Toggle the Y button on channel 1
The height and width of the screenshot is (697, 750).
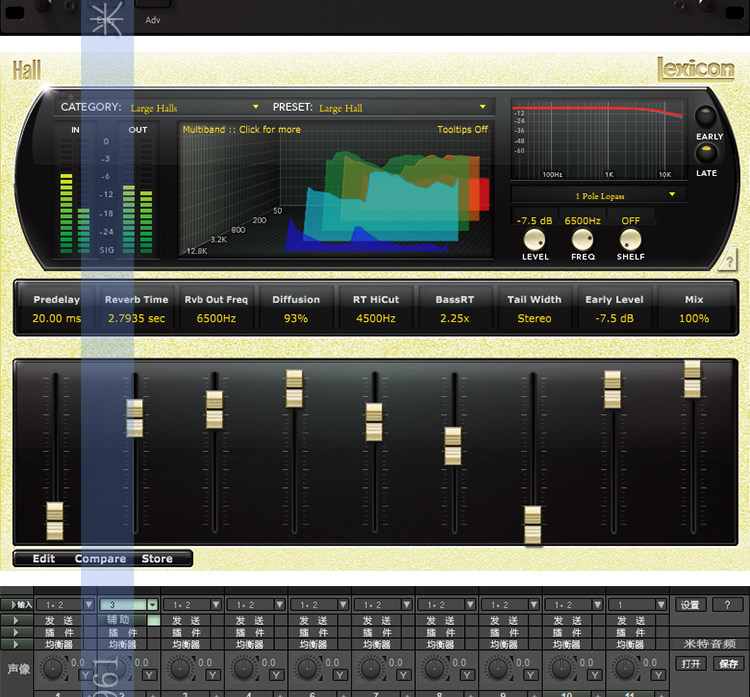pos(86,675)
